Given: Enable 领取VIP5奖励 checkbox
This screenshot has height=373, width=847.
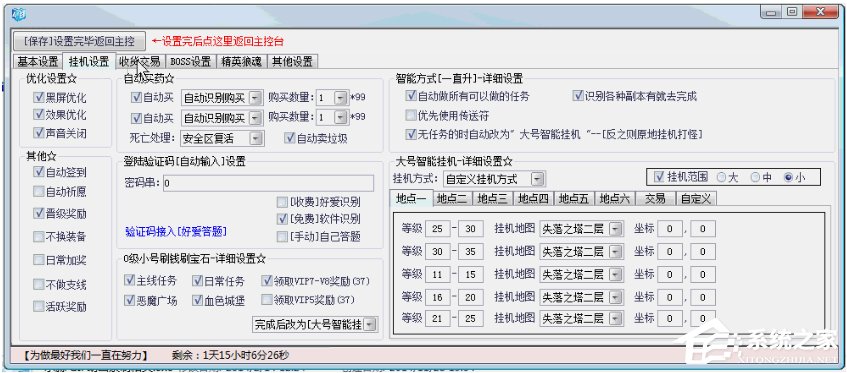Looking at the screenshot, I should 307,300.
